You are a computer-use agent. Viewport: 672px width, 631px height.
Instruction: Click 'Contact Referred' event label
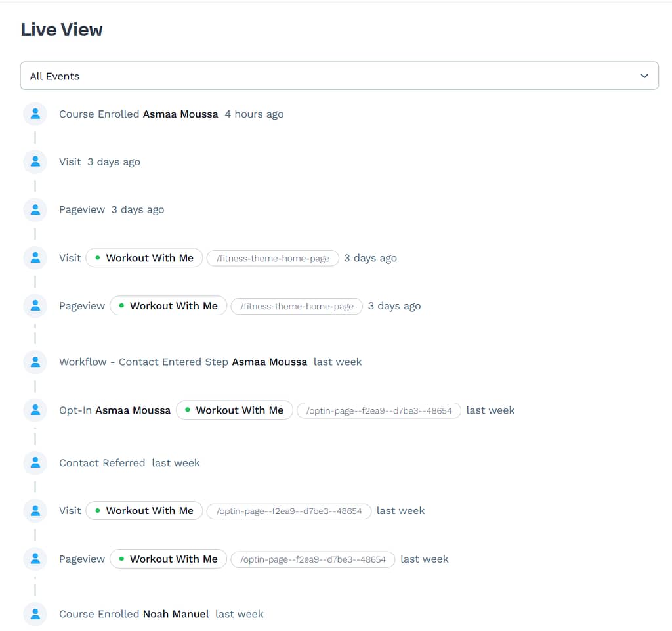[102, 463]
